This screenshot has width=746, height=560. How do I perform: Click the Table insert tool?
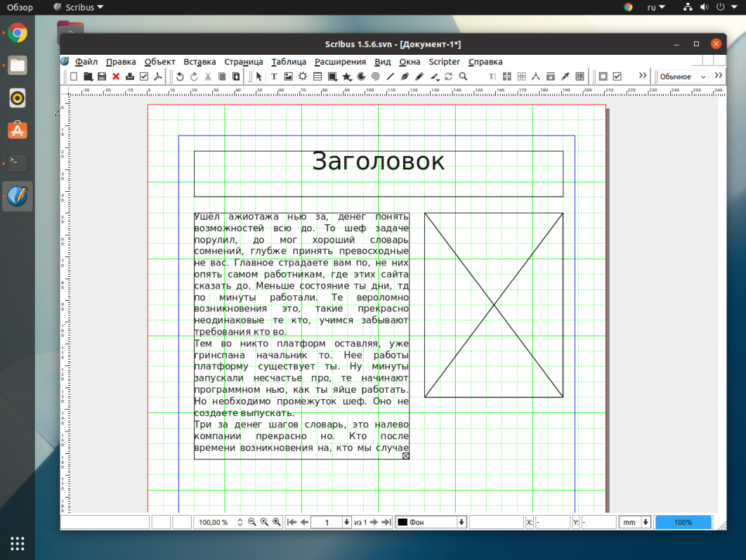point(318,77)
